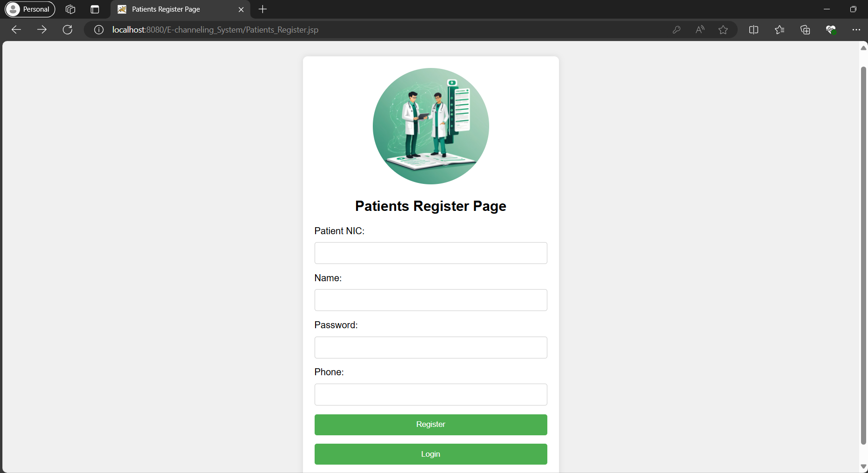Viewport: 868px width, 473px height.
Task: Click the address bar URL
Action: 215,30
